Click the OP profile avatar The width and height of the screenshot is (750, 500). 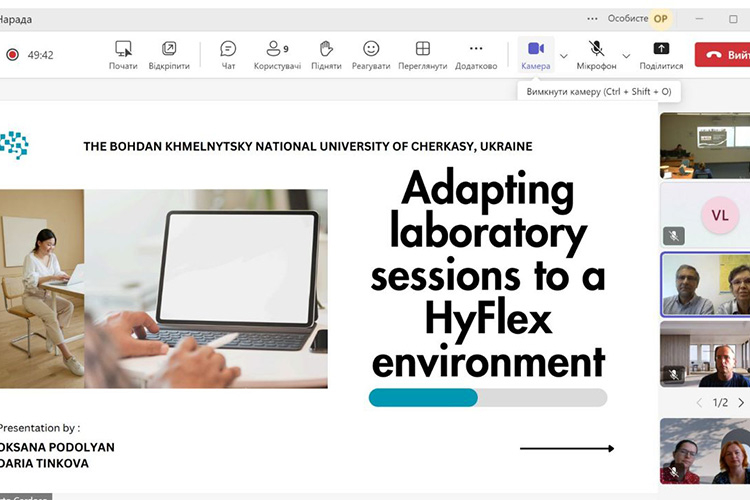tap(660, 18)
